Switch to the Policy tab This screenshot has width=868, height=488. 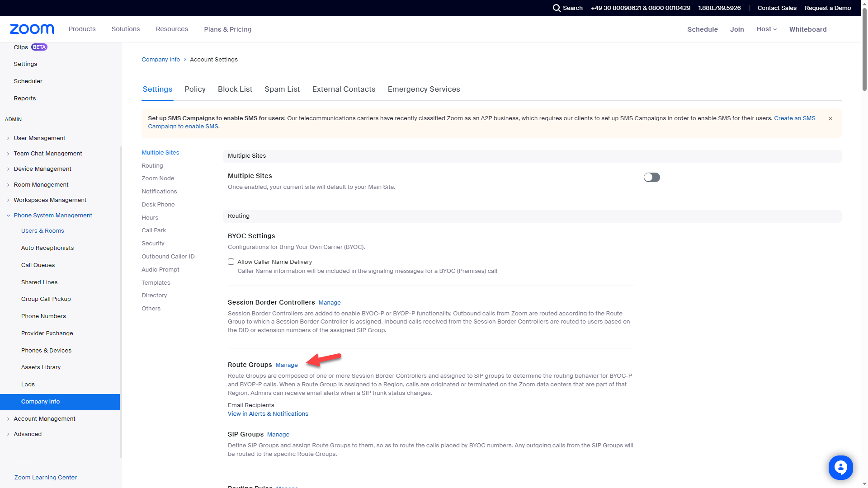tap(195, 89)
